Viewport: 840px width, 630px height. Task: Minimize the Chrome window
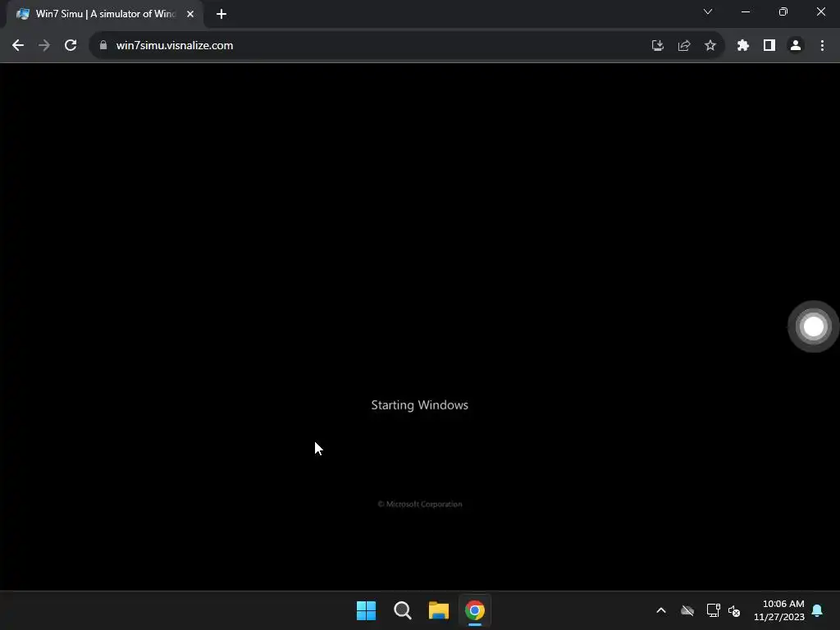pos(746,11)
